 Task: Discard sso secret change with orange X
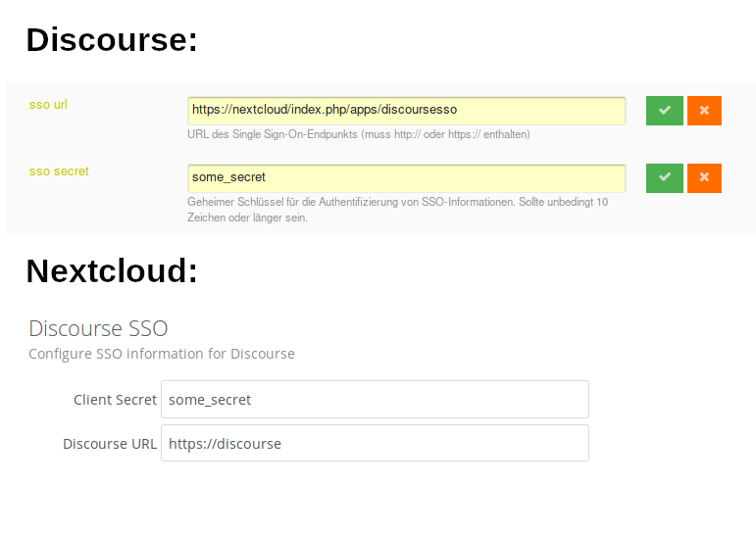point(704,178)
